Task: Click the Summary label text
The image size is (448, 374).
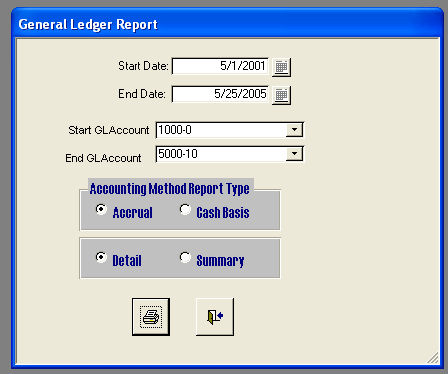Action: click(x=220, y=261)
